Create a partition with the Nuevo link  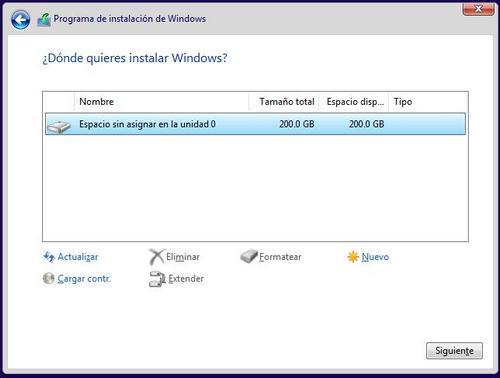tap(375, 257)
